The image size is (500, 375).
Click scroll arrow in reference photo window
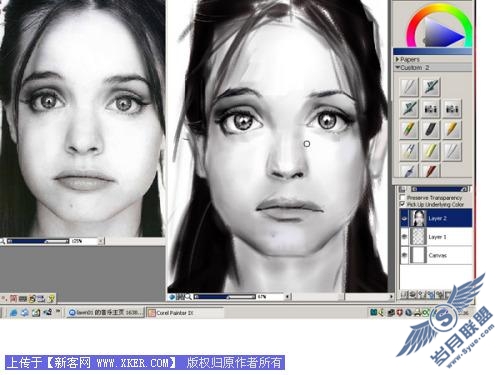(x=101, y=241)
